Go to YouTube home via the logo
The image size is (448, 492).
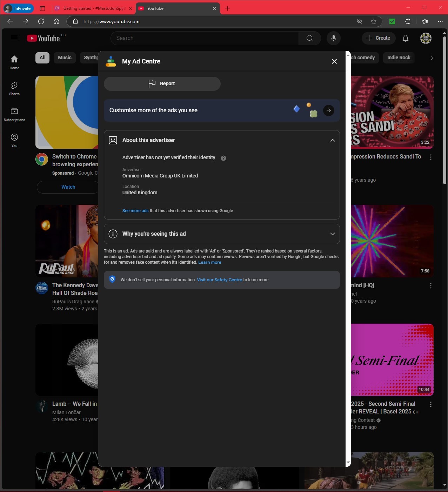pyautogui.click(x=44, y=38)
